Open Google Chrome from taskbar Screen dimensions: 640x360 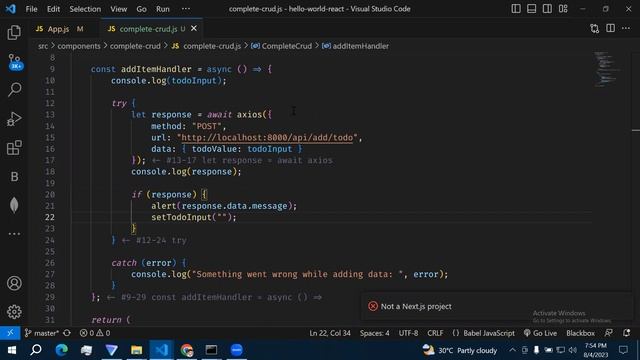pos(187,350)
